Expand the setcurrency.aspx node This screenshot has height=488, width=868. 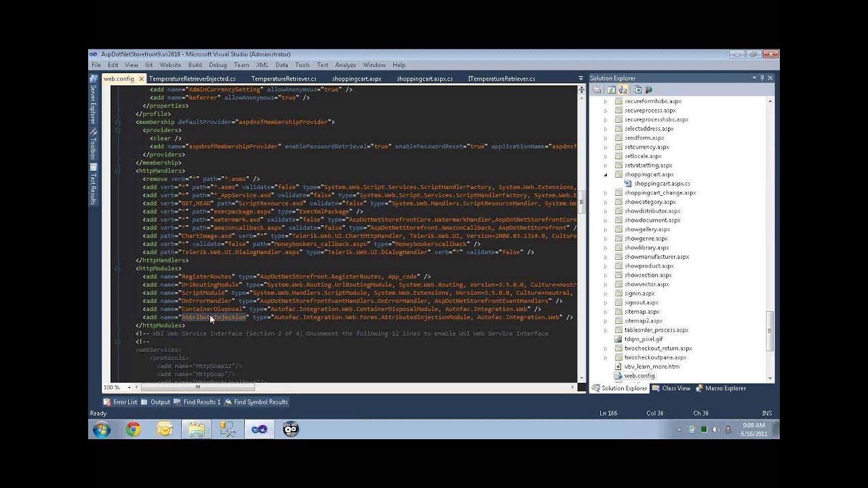click(x=606, y=147)
